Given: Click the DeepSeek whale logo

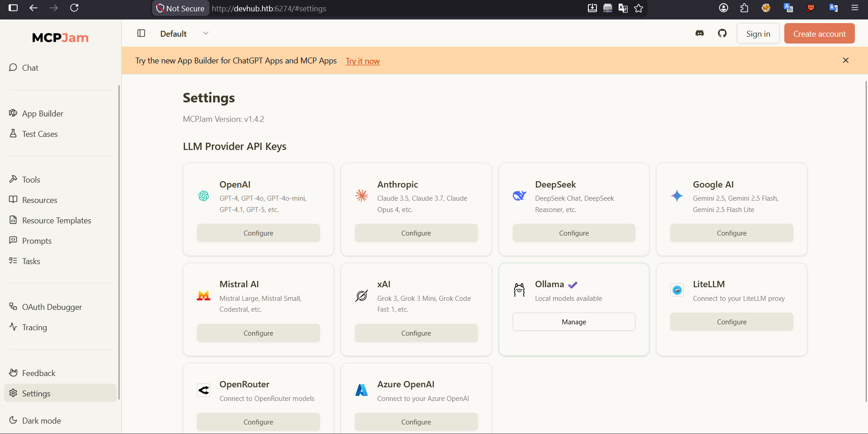Looking at the screenshot, I should click(x=520, y=196).
